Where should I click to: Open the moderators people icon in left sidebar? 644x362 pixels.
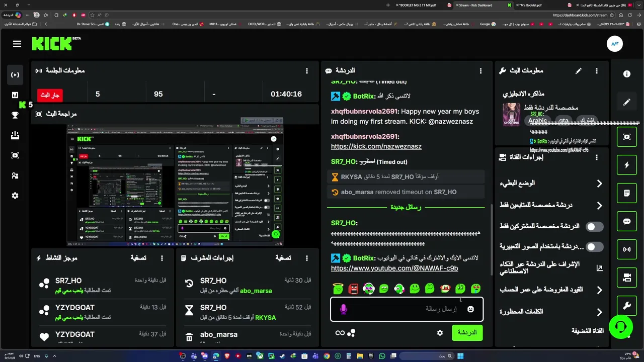[15, 175]
